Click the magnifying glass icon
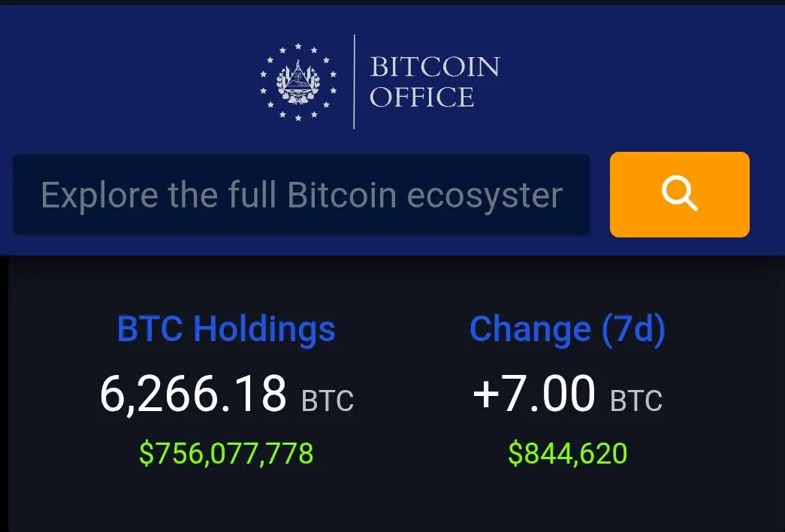This screenshot has width=785, height=532. [679, 195]
